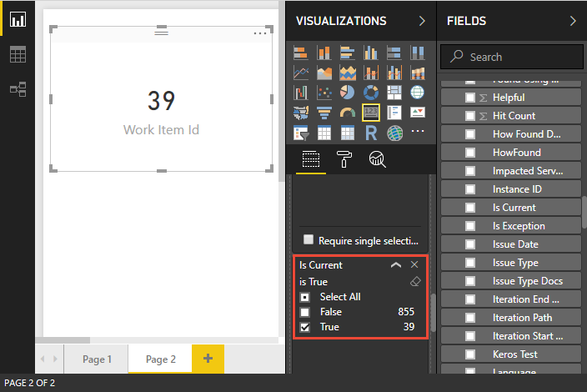Open Relationships view in sidebar

click(18, 89)
